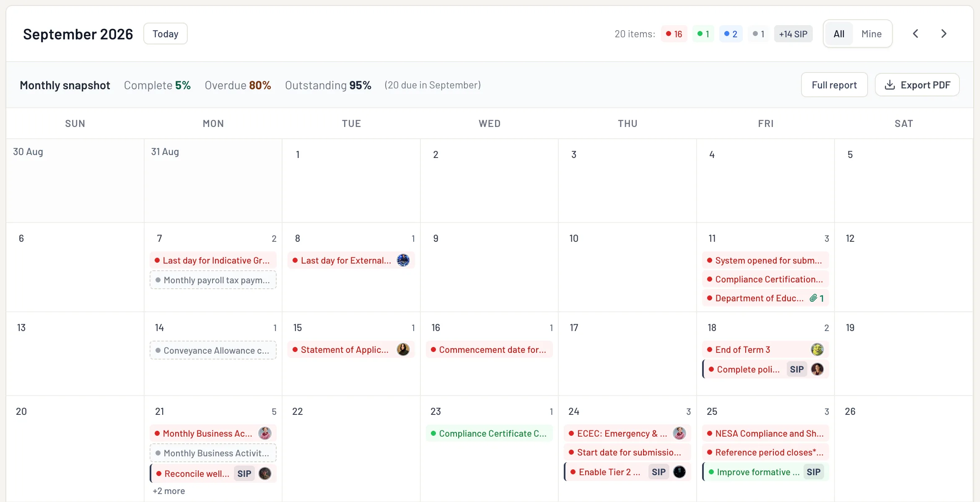
Task: Filter by green status count 1
Action: [x=703, y=34]
